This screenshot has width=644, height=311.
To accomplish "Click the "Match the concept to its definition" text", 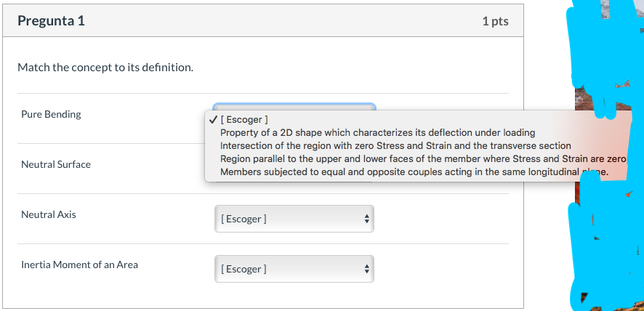I will point(105,68).
